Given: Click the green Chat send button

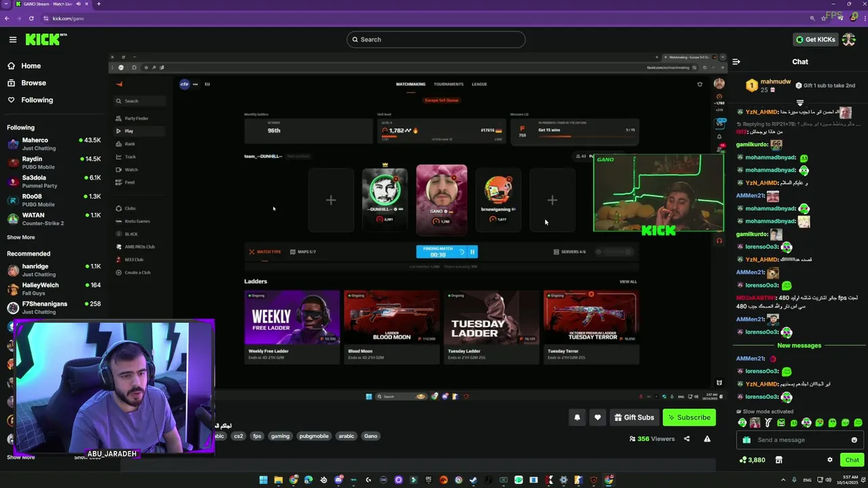Looking at the screenshot, I should [x=852, y=460].
